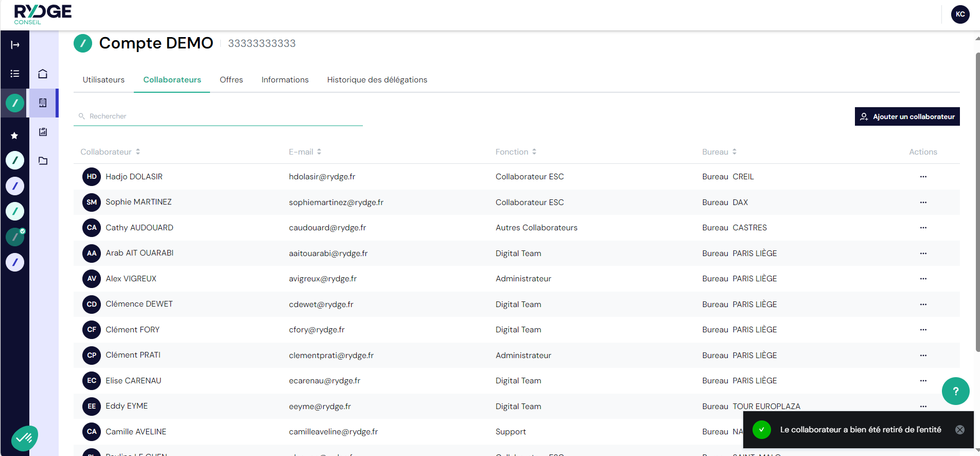The height and width of the screenshot is (456, 980).
Task: Open the favorites star icon
Action: [14, 136]
